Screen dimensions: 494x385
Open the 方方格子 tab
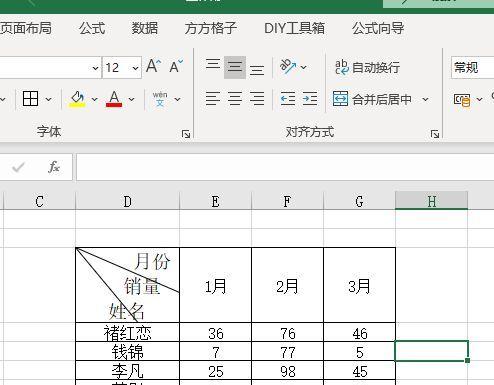coord(211,28)
